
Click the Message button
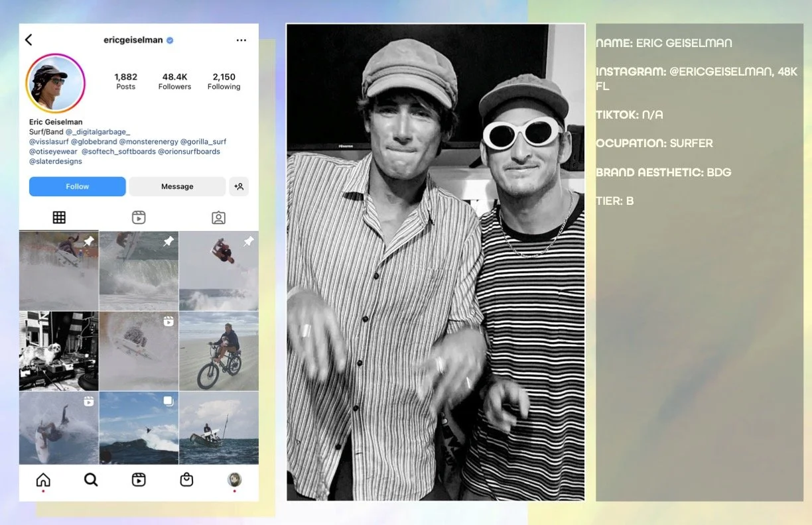pyautogui.click(x=177, y=186)
